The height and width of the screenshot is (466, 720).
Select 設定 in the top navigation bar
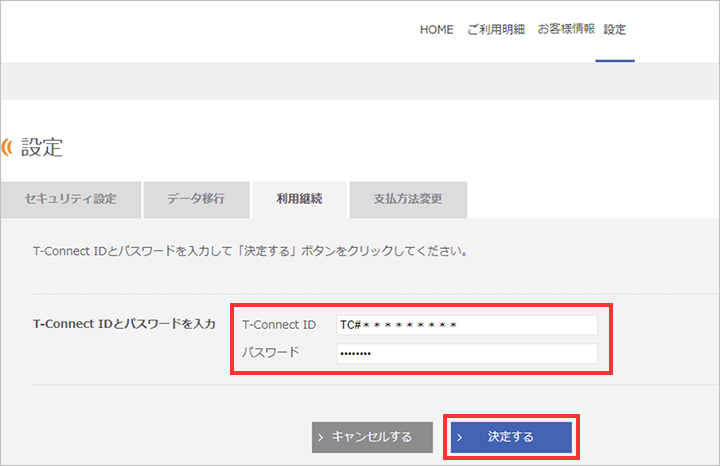point(615,30)
